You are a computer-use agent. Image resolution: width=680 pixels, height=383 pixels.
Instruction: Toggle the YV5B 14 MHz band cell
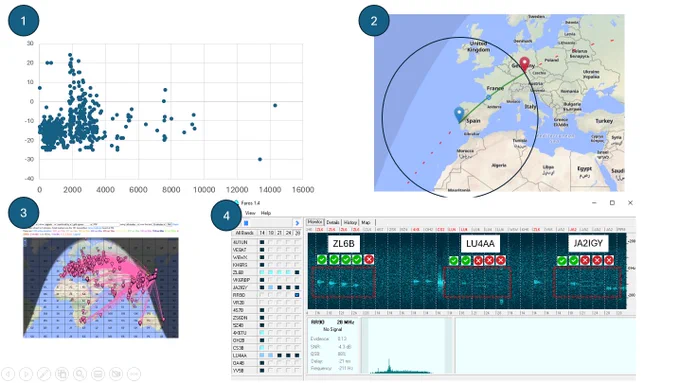click(x=262, y=370)
